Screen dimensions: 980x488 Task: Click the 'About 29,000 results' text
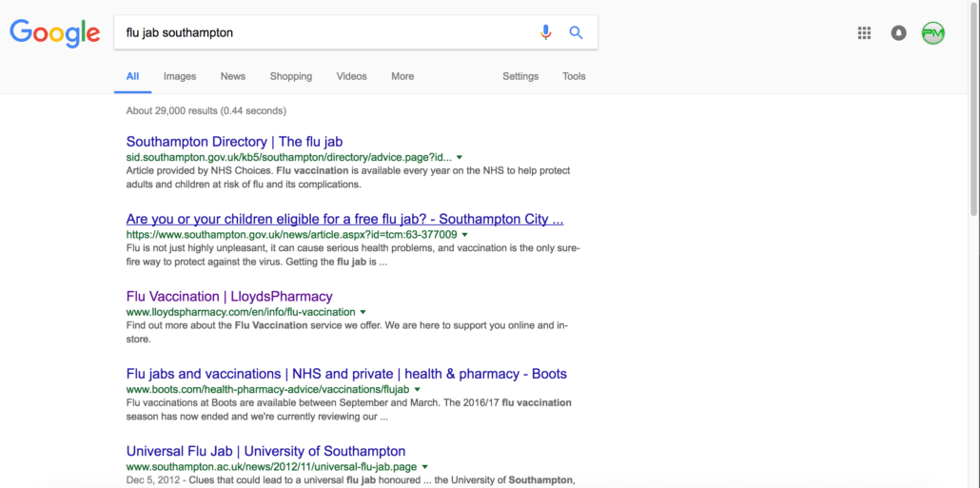(x=206, y=110)
